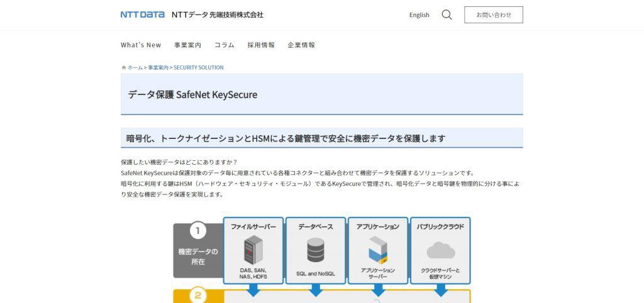Viewport: 644px width, 303px height.
Task: Click the database cylinder icon
Action: tap(316, 250)
